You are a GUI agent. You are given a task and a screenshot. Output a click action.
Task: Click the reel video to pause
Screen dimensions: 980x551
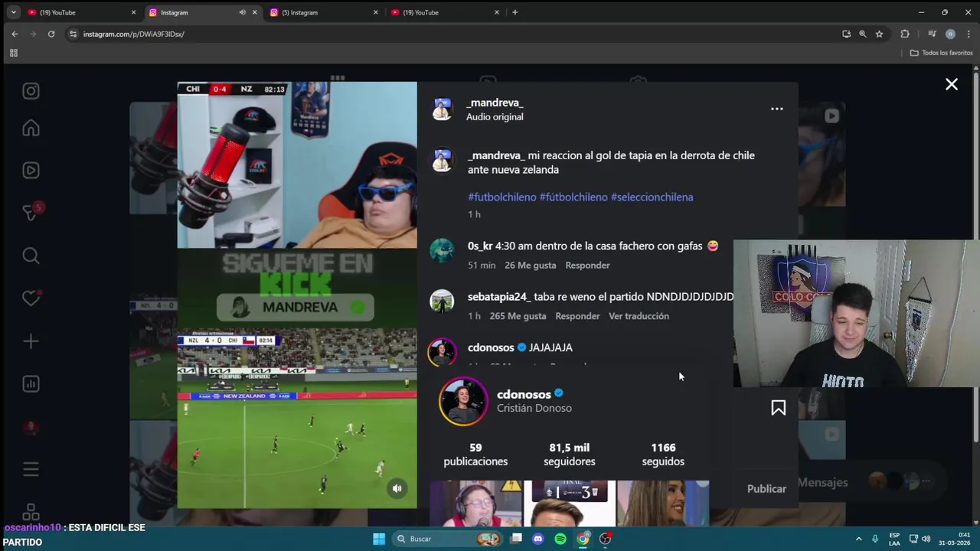[x=297, y=295]
